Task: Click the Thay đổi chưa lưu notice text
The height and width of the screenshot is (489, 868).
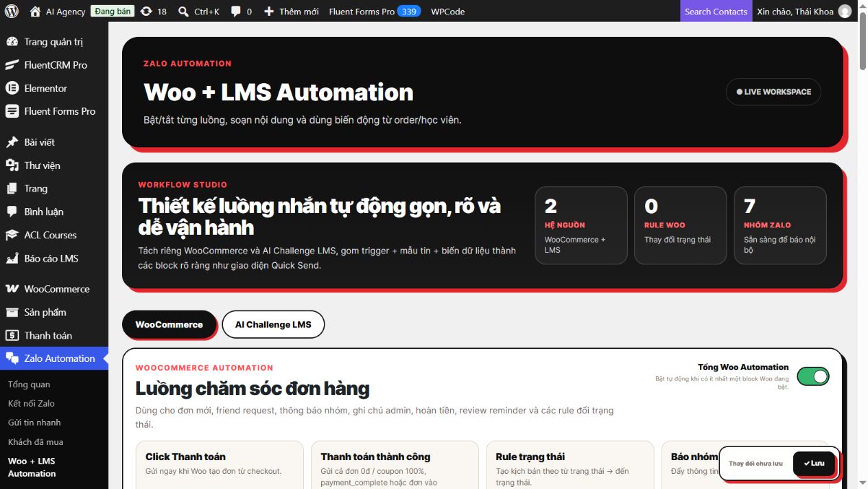Action: (x=755, y=464)
